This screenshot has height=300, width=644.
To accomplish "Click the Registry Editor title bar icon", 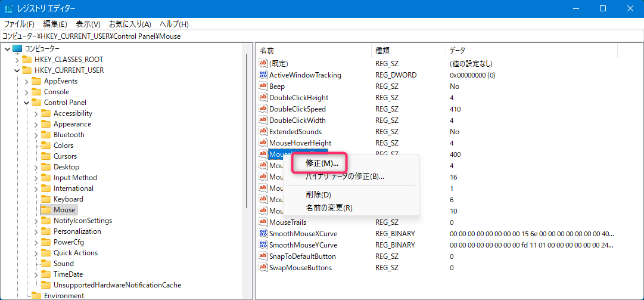I will coord(9,8).
